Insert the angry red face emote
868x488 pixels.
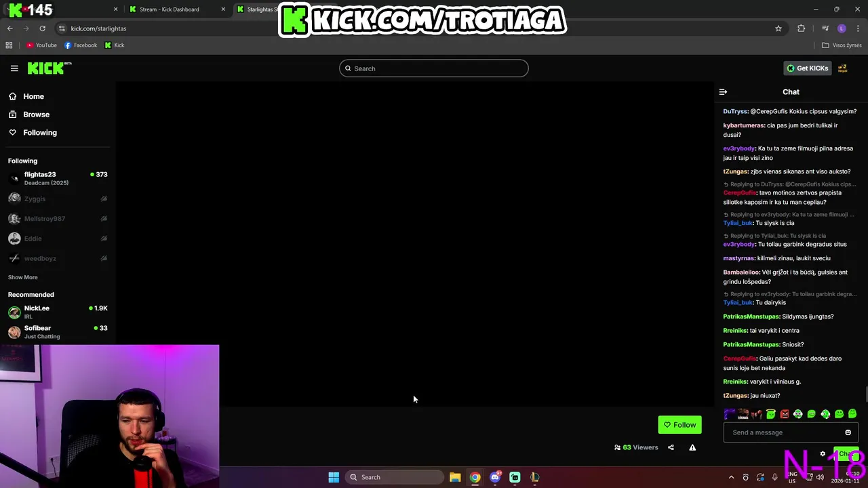(x=785, y=414)
